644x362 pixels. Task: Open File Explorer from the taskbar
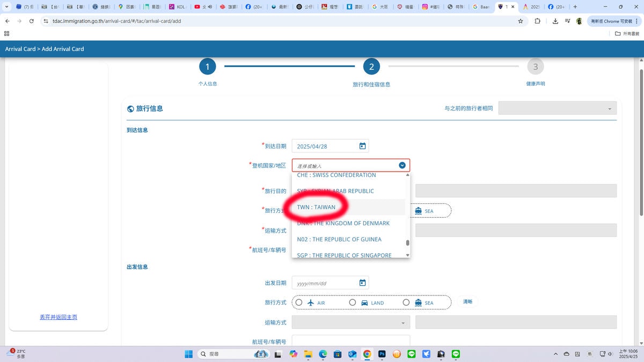[308, 354]
